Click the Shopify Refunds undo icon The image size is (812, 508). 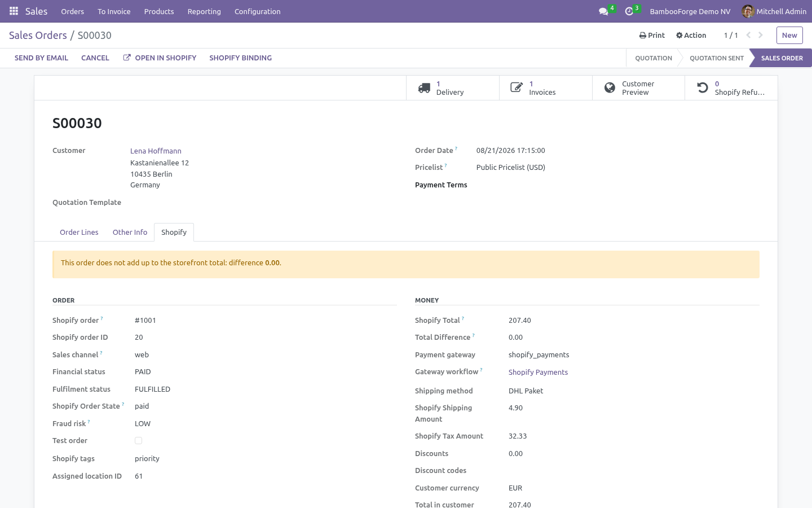point(703,87)
